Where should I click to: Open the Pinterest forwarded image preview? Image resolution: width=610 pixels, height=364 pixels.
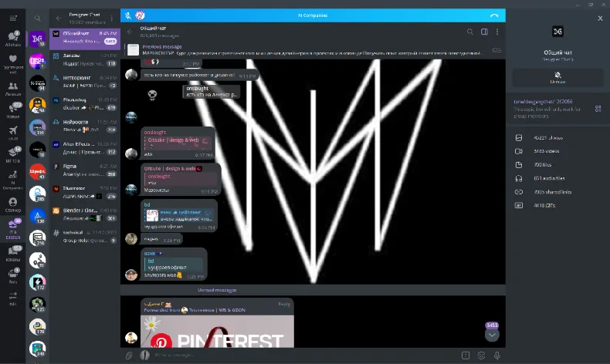(217, 332)
